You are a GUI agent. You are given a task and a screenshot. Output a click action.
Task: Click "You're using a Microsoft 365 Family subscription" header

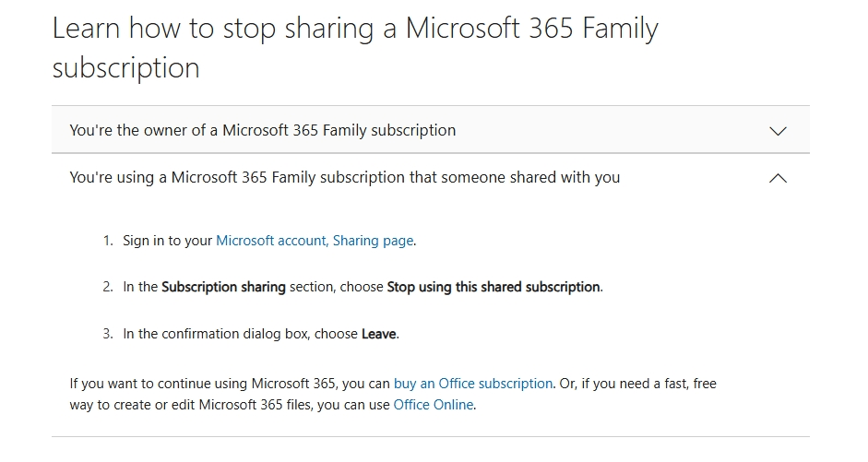point(344,177)
